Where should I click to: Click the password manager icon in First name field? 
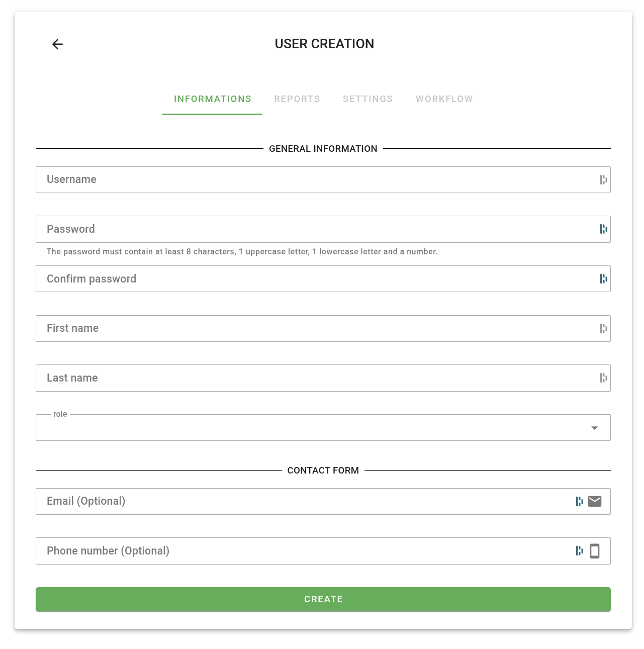point(603,329)
